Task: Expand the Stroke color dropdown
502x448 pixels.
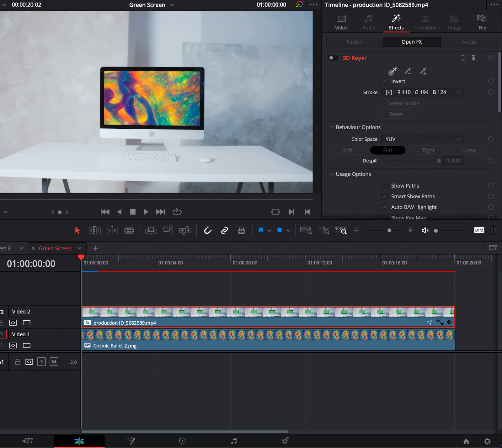Action: (459, 92)
